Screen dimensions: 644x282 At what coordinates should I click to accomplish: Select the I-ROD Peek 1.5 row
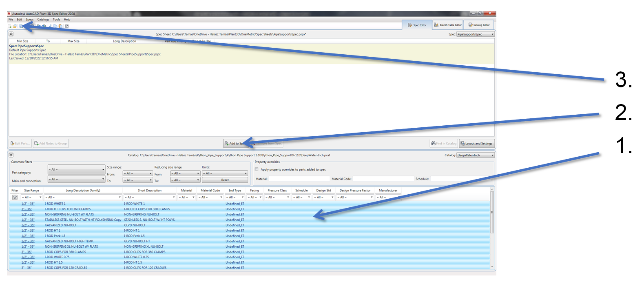pyautogui.click(x=249, y=236)
